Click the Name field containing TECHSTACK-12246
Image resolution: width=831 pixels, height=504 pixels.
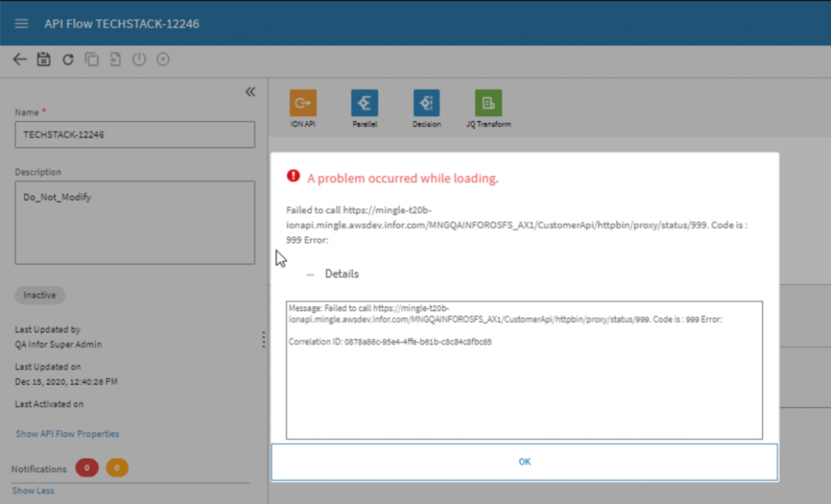[135, 135]
